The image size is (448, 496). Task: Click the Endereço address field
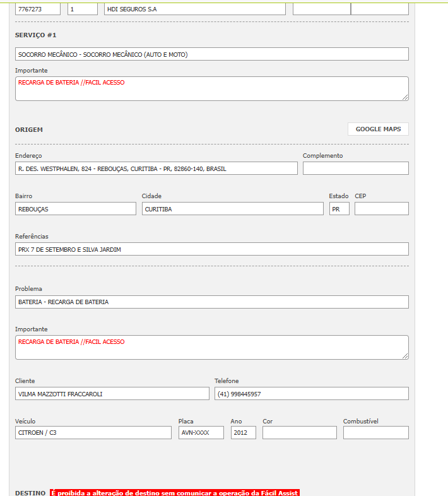point(156,168)
